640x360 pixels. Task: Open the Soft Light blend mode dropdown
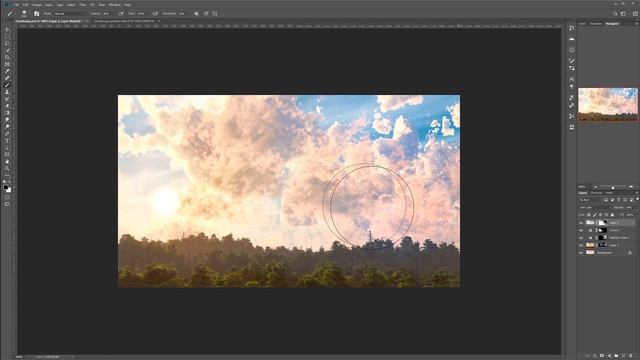tap(596, 207)
